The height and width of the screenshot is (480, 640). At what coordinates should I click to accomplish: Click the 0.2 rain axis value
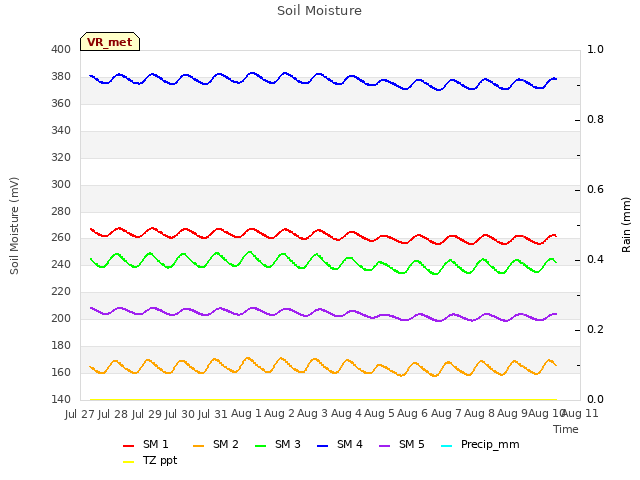pos(595,329)
